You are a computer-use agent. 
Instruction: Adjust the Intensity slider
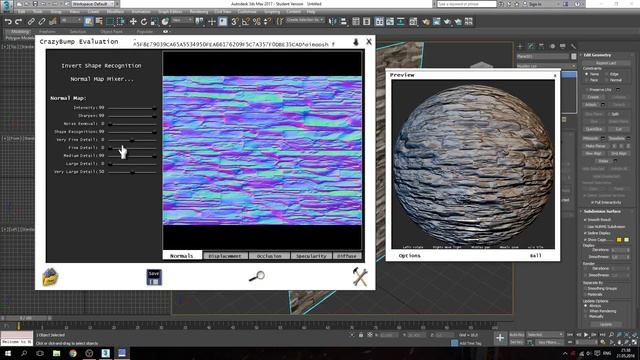pyautogui.click(x=132, y=108)
